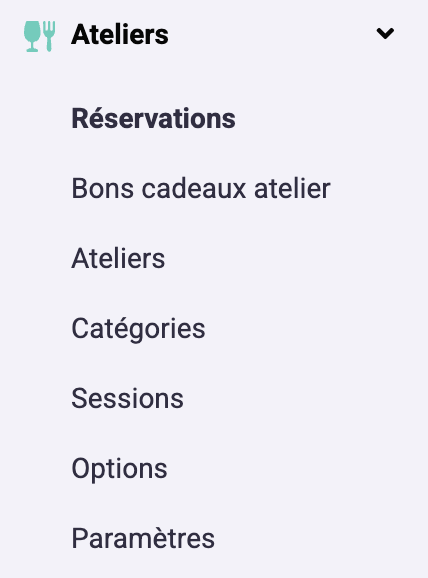
Task: Select the highlighted Réservations link
Action: click(x=153, y=119)
